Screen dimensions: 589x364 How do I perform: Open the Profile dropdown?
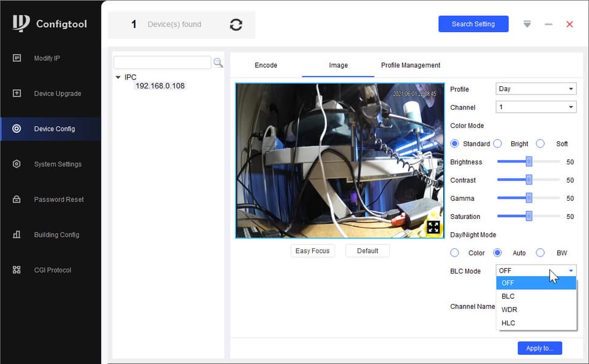536,89
